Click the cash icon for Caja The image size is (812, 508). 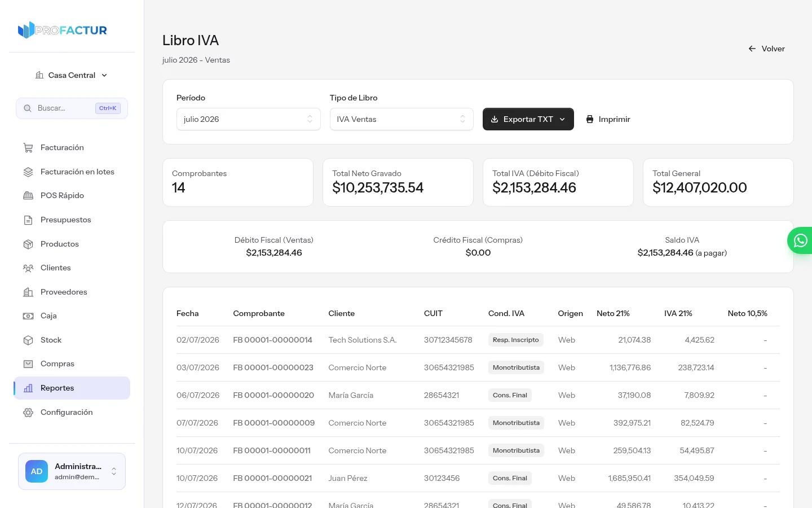tap(28, 316)
